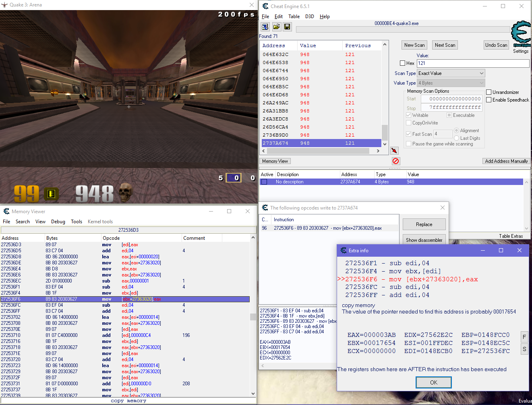Toggle the Hex checkbox
The width and height of the screenshot is (532, 405).
tap(402, 63)
